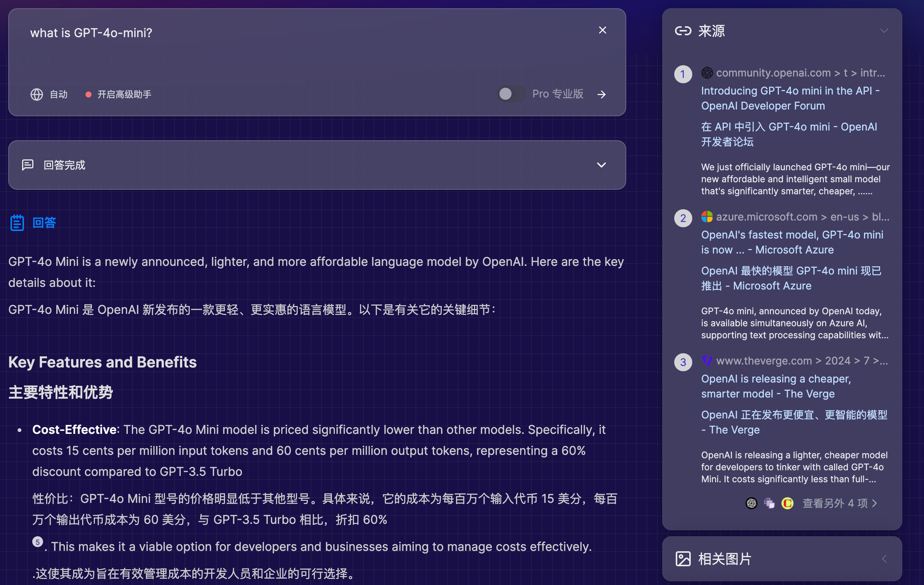The height and width of the screenshot is (585, 924).
Task: Clear the query with the X icon
Action: [603, 30]
